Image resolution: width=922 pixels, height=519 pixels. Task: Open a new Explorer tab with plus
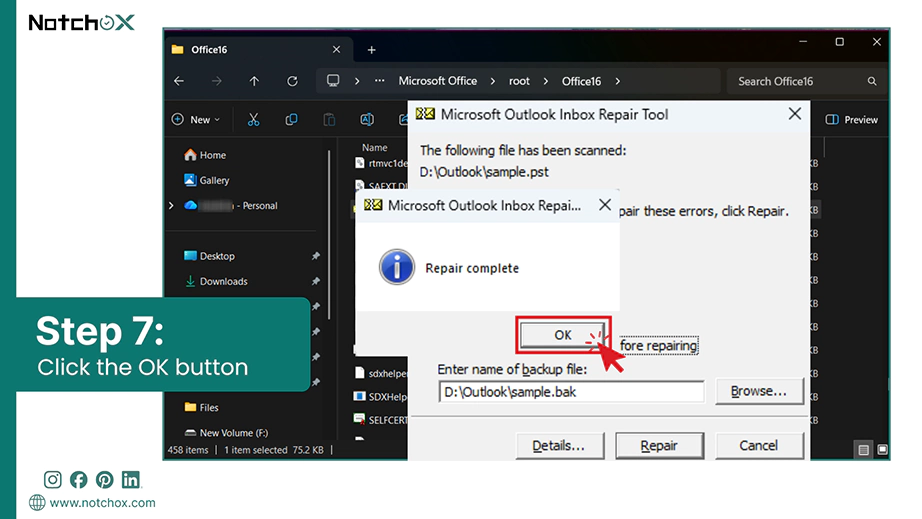372,50
